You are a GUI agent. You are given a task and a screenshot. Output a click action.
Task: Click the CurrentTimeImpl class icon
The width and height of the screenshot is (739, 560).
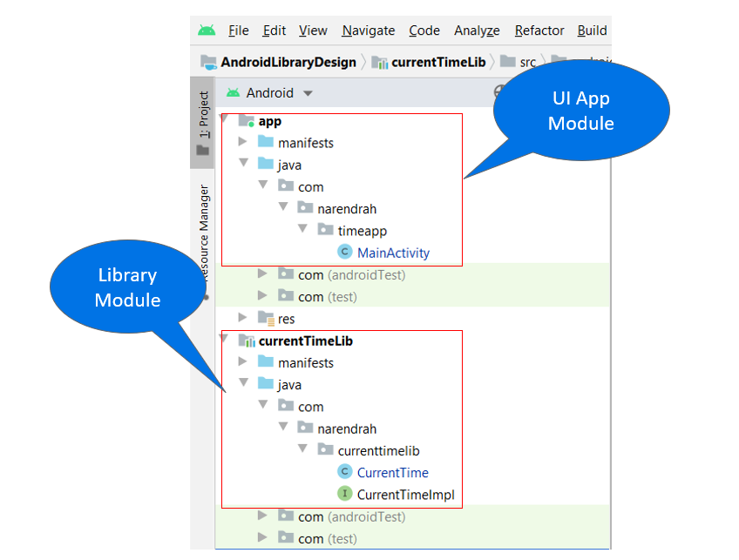click(x=346, y=495)
